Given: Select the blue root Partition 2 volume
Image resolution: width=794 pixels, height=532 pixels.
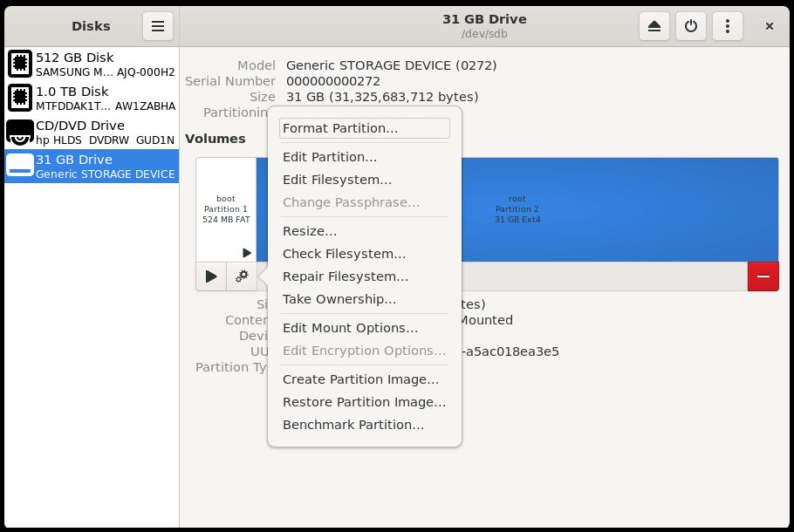Looking at the screenshot, I should (611, 209).
